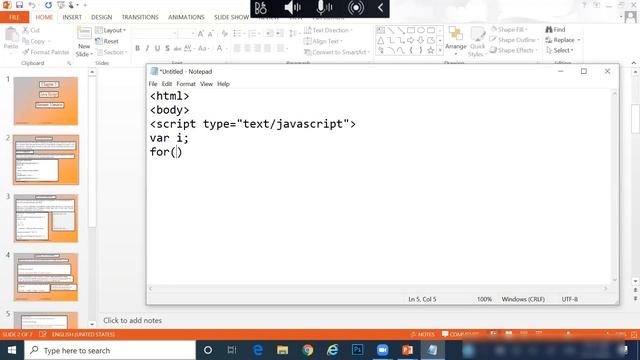Image resolution: width=640 pixels, height=360 pixels.
Task: Open the Shape Fill dropdown
Action: (509, 29)
